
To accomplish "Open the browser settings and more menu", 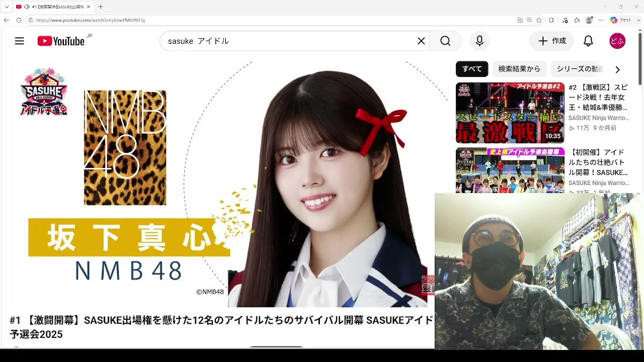I will tap(601, 20).
